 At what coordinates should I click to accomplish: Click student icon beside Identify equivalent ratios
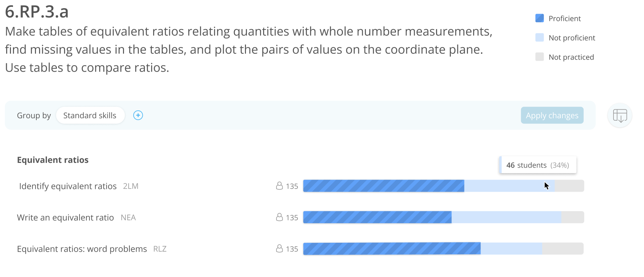[x=280, y=186]
